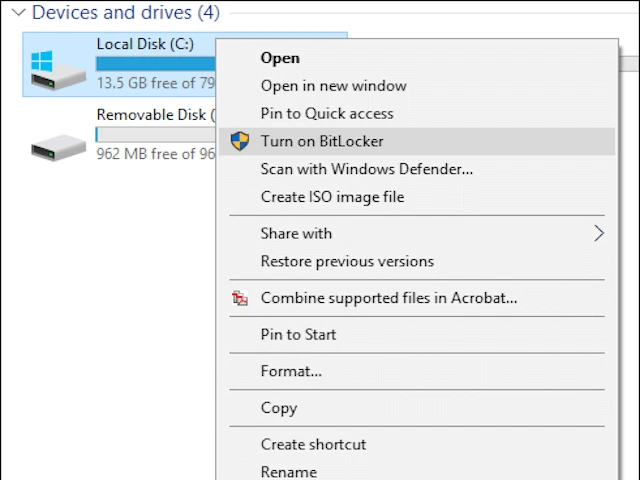Pin the drive to Quick access
The image size is (640, 480).
tap(327, 114)
